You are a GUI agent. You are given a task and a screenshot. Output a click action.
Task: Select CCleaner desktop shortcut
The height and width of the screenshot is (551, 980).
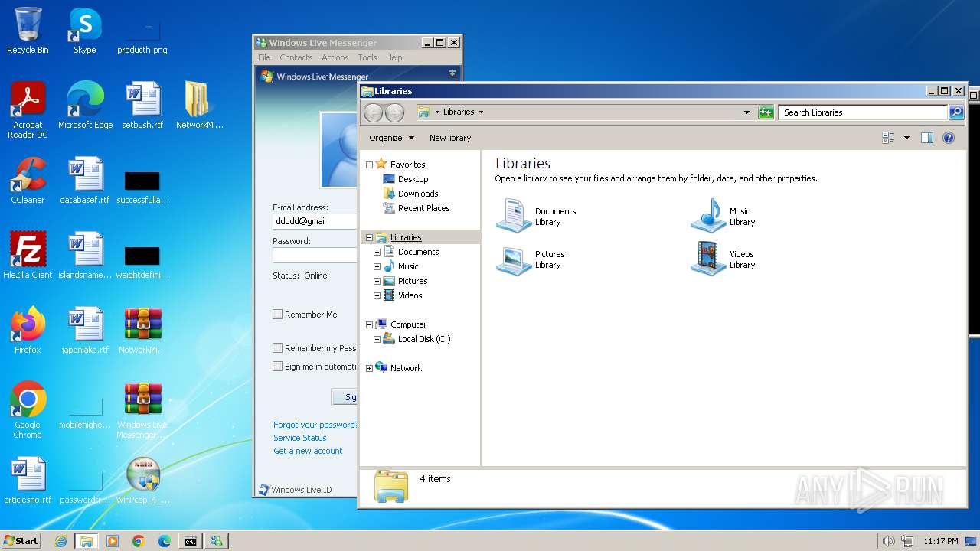(x=28, y=181)
